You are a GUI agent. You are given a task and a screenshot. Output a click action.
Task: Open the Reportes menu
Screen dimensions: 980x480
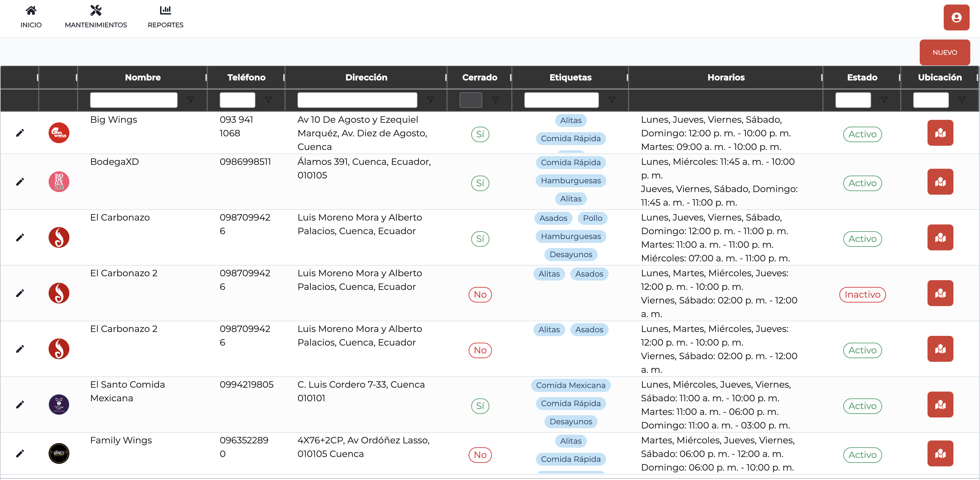pos(166,17)
